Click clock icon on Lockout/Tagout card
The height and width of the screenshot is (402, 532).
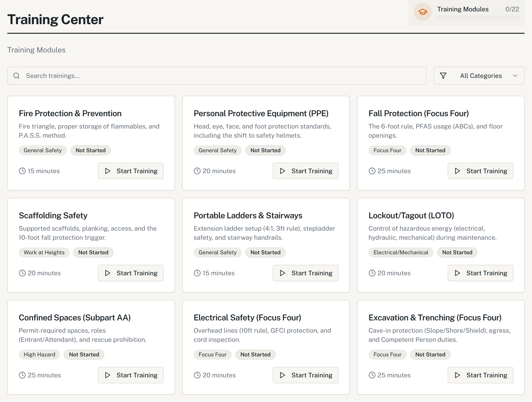click(x=372, y=273)
